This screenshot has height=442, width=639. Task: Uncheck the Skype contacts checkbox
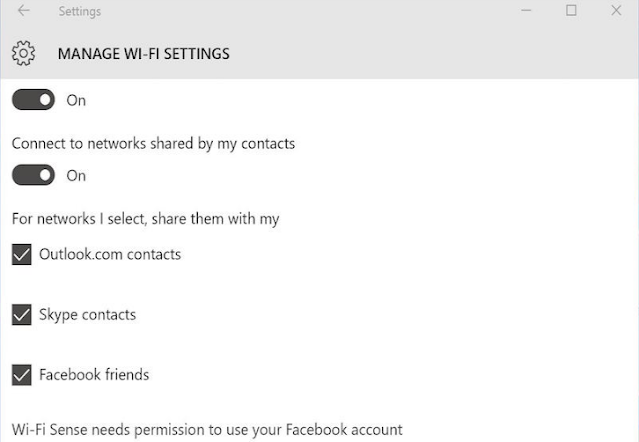[21, 315]
